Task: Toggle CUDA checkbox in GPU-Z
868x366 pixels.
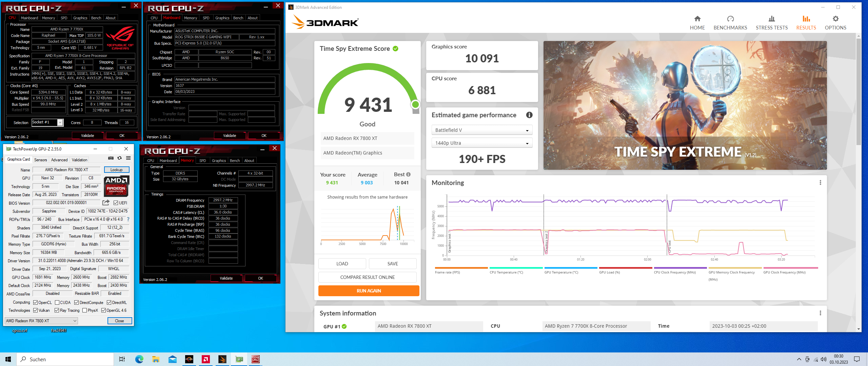Action: [57, 303]
